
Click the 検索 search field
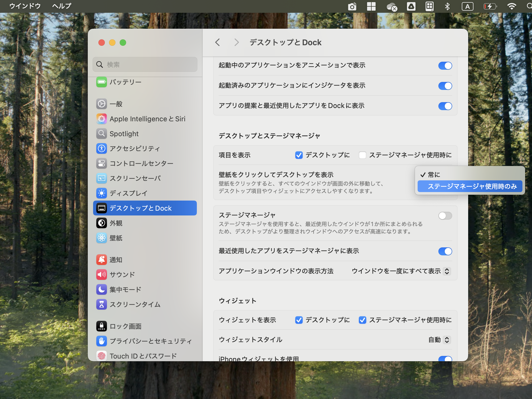[145, 64]
